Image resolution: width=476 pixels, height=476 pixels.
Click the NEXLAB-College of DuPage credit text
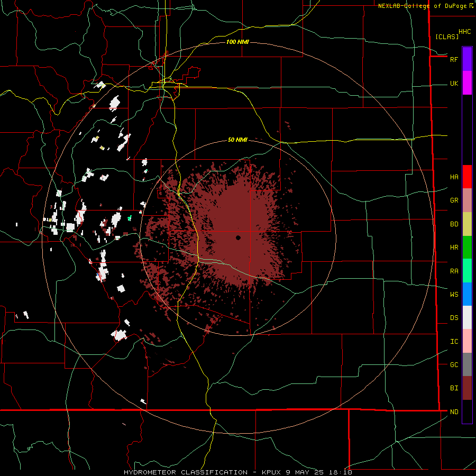[x=423, y=6]
